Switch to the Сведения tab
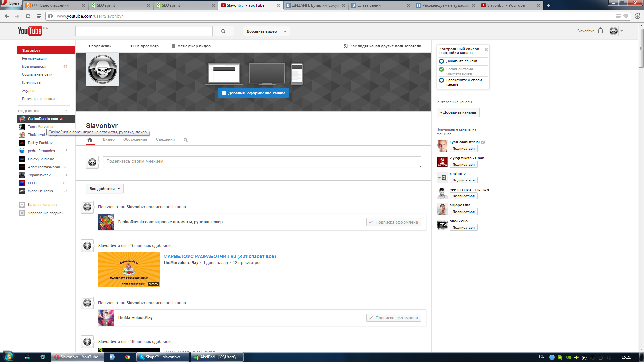The image size is (644, 362). coord(165,139)
